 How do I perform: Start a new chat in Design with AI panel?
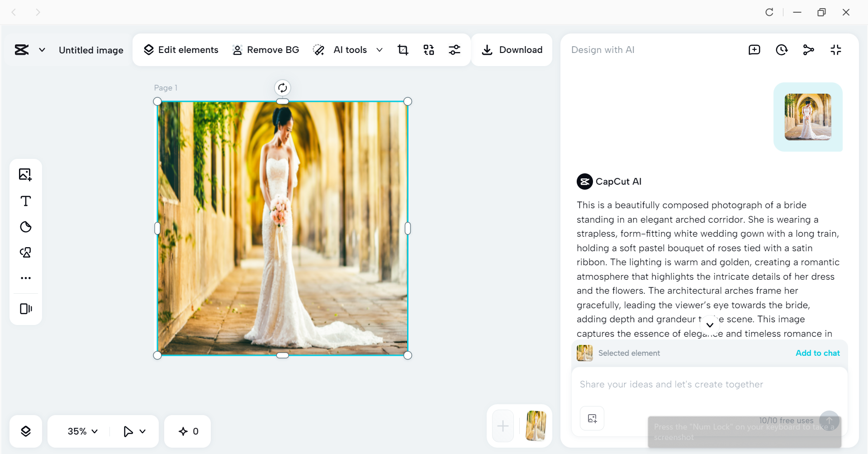click(x=754, y=50)
